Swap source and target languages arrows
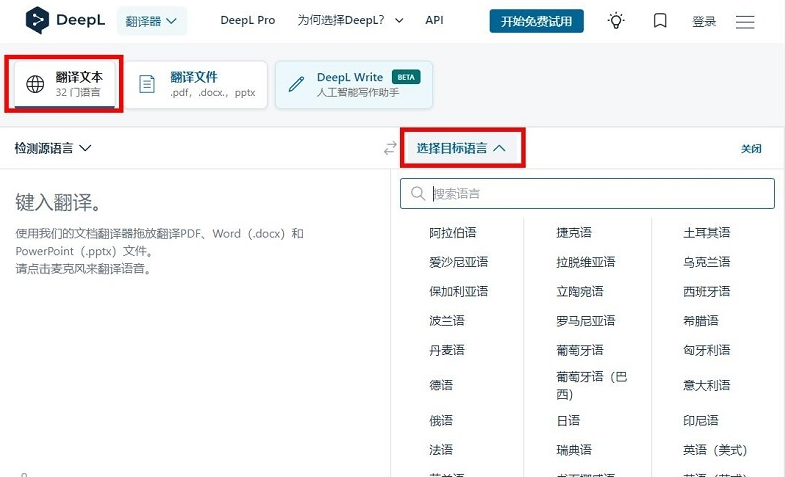785x477 pixels. point(390,148)
